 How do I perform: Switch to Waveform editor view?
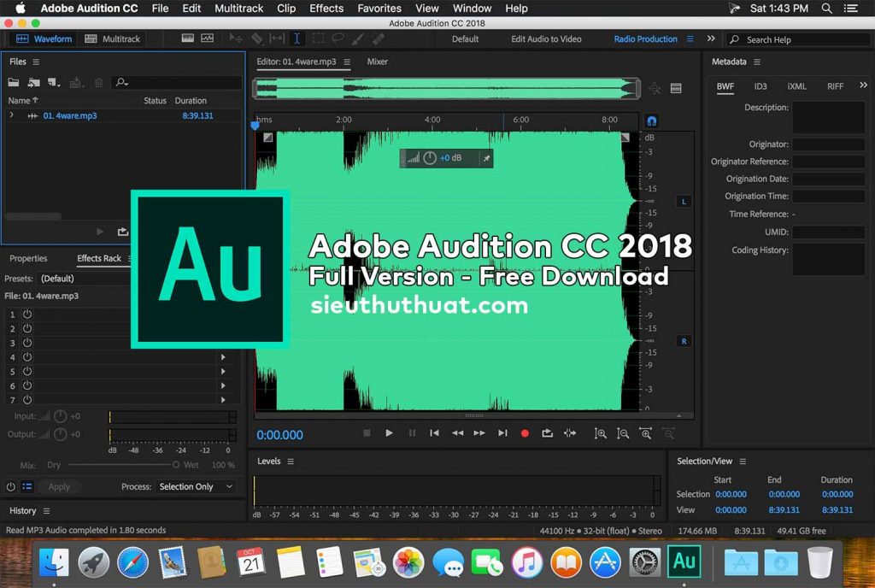coord(44,39)
